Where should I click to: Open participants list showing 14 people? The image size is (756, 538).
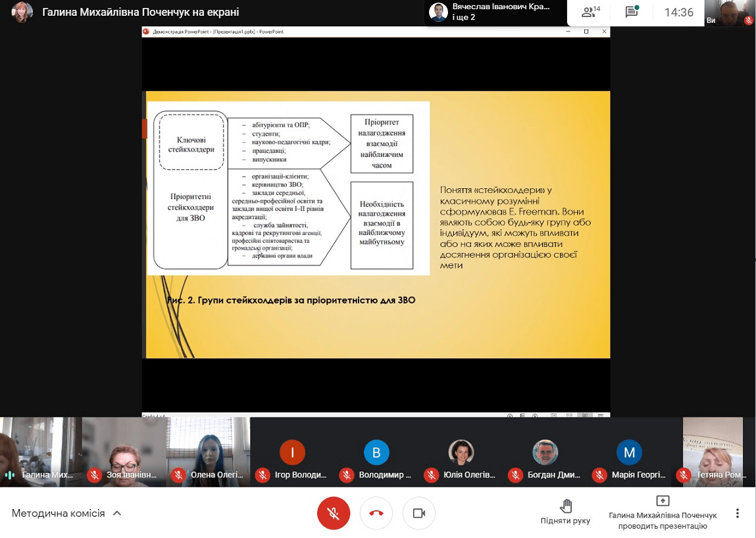coord(591,12)
